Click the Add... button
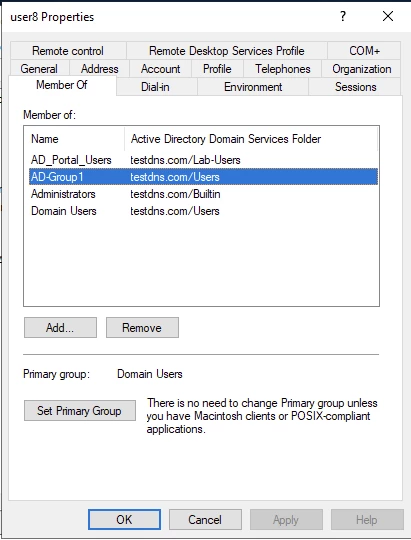Viewport: 411px width, 540px height. 60,328
